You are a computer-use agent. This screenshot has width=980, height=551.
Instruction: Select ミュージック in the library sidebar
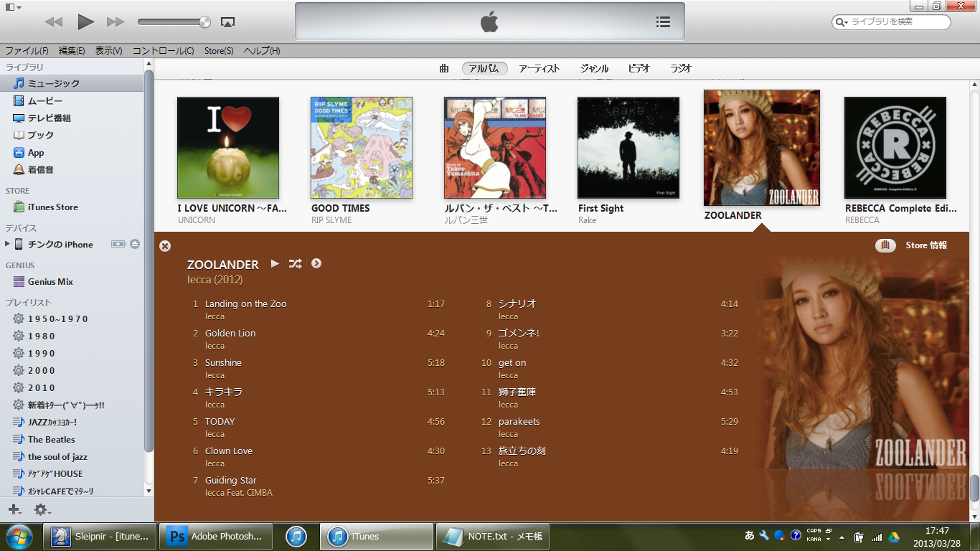72,83
